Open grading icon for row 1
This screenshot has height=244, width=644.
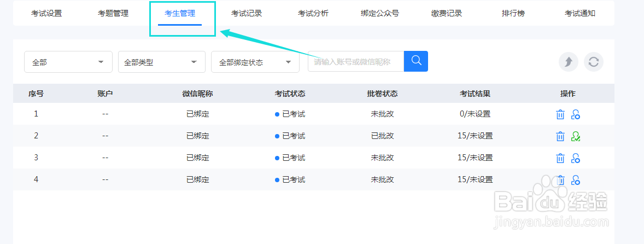tap(576, 114)
